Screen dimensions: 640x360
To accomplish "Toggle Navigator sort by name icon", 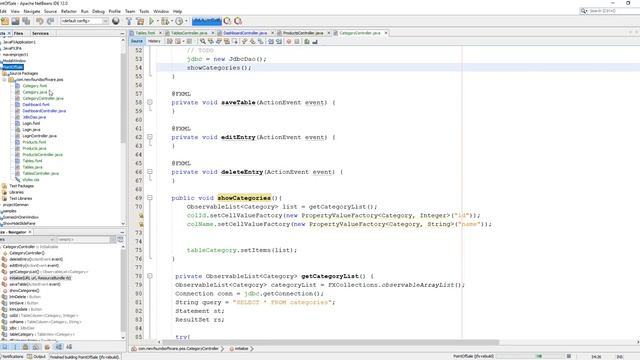I will (x=58, y=347).
